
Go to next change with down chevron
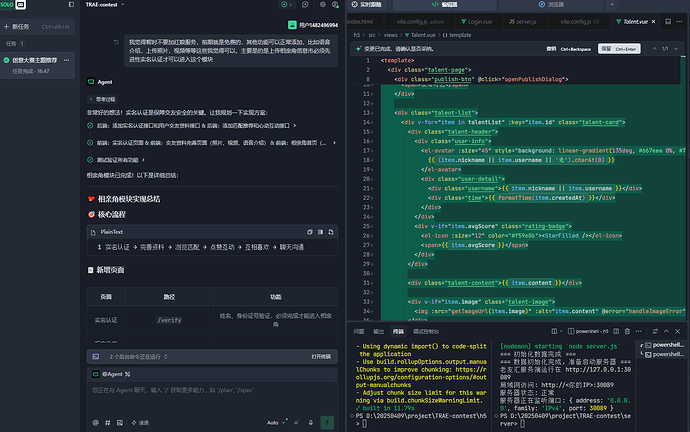[x=676, y=49]
